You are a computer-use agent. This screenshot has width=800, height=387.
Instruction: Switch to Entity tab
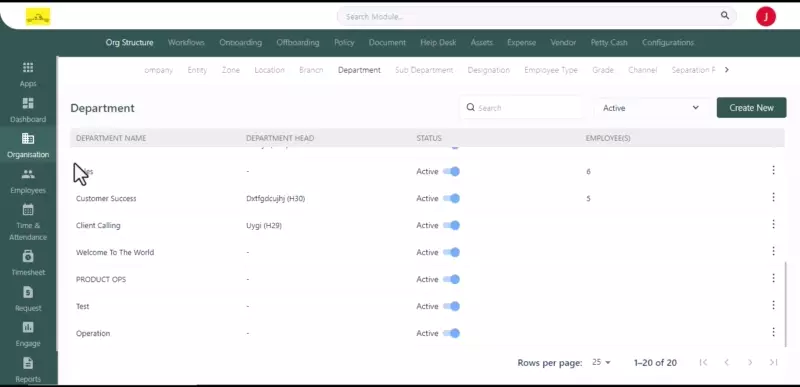coord(197,70)
